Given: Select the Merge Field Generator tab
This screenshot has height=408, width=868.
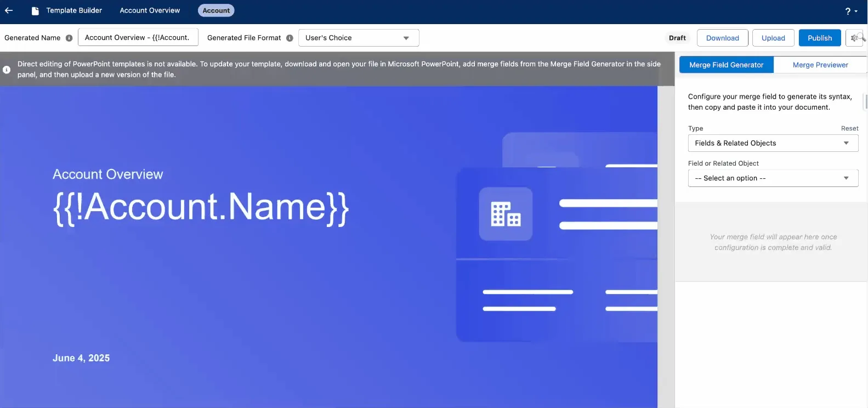Looking at the screenshot, I should pos(726,65).
